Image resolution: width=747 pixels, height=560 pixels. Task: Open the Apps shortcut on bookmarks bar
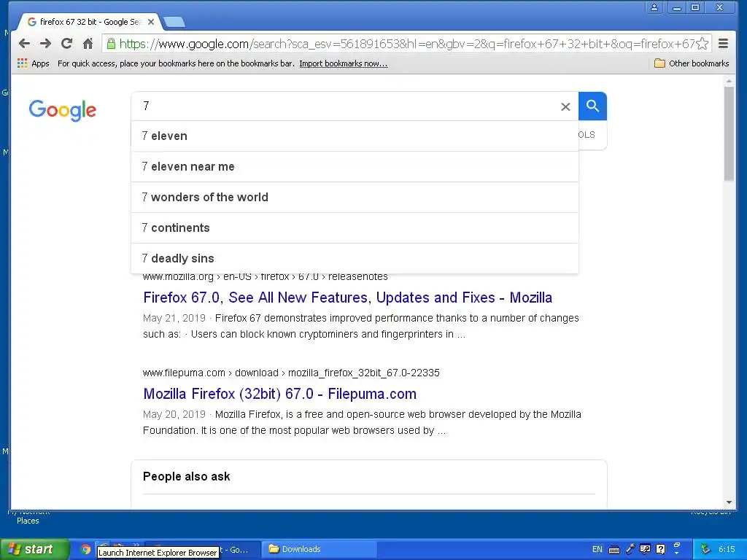click(x=34, y=63)
